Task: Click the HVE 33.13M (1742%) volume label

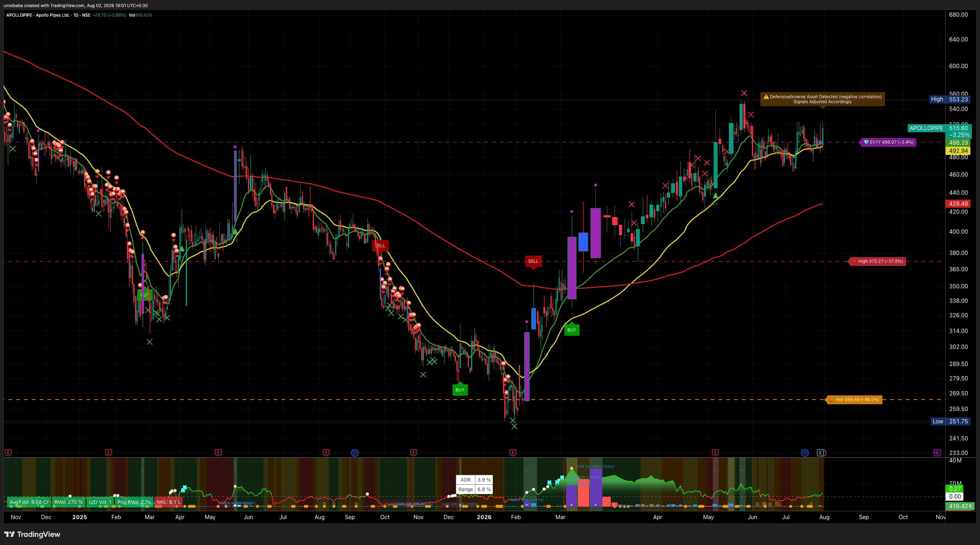Action: 596,467
